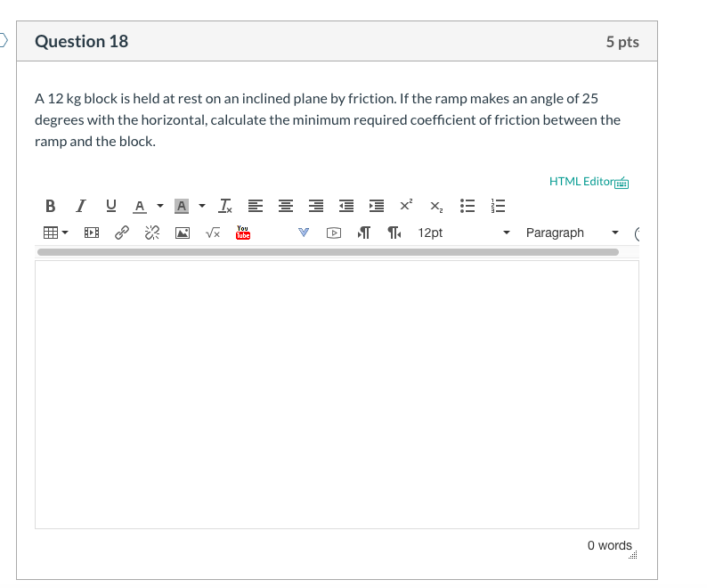This screenshot has width=707, height=588.
Task: Align text right
Action: pyautogui.click(x=315, y=206)
